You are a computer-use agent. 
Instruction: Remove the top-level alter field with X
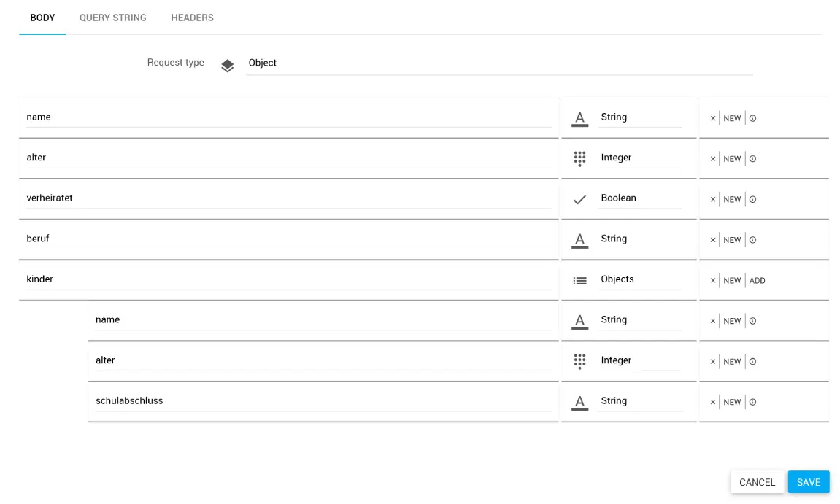713,159
